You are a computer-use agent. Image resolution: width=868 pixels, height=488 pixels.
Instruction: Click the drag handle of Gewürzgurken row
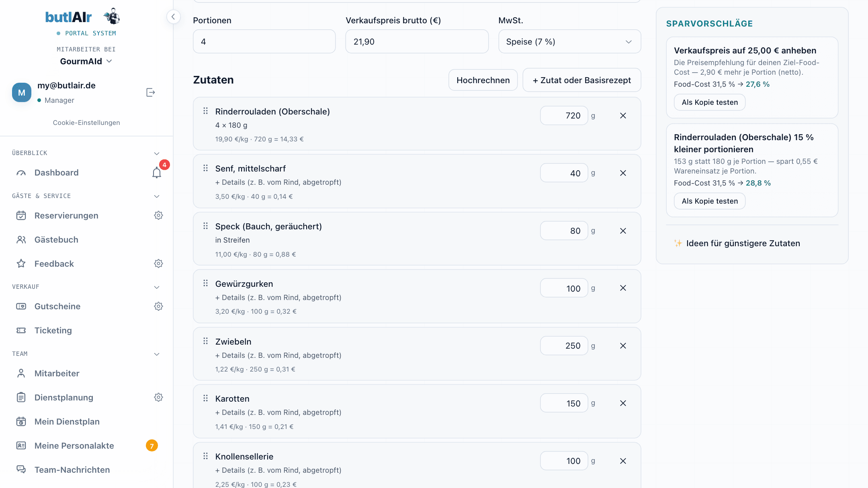click(x=205, y=283)
